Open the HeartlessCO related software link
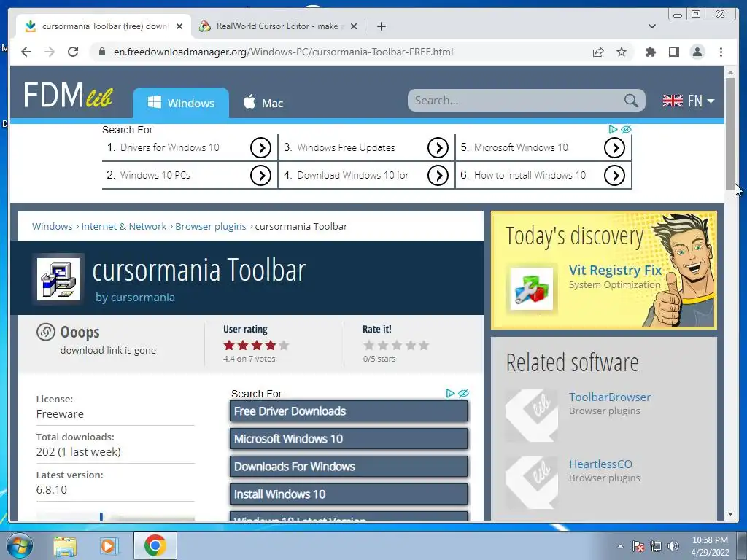This screenshot has height=560, width=747. [x=600, y=464]
